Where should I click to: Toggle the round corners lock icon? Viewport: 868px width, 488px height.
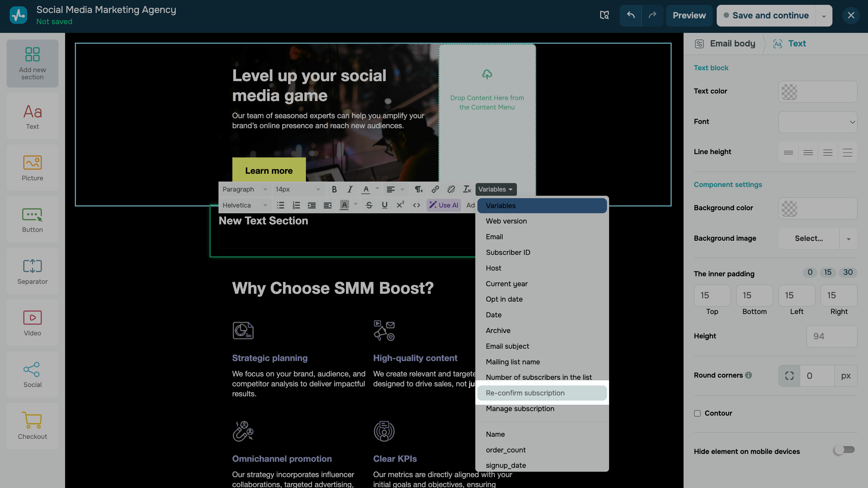tap(789, 376)
